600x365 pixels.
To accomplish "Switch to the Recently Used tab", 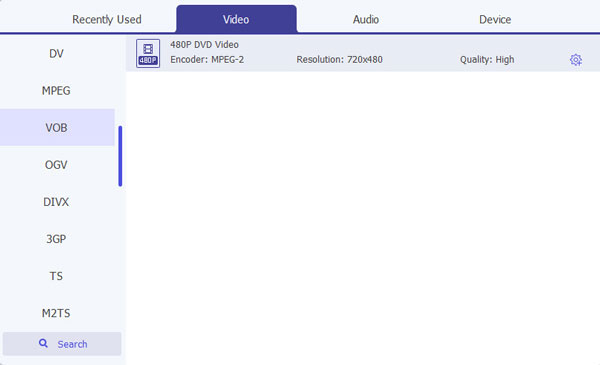I will pos(107,20).
